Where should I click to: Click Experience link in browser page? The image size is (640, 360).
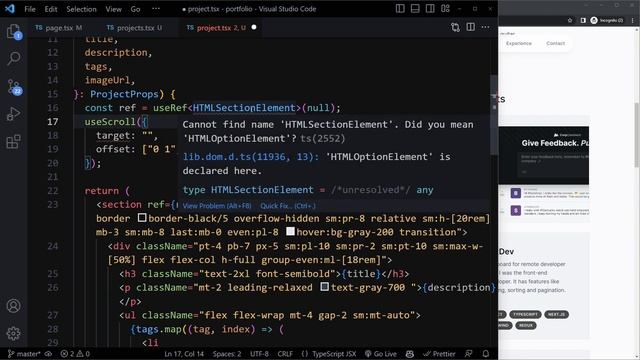point(519,43)
